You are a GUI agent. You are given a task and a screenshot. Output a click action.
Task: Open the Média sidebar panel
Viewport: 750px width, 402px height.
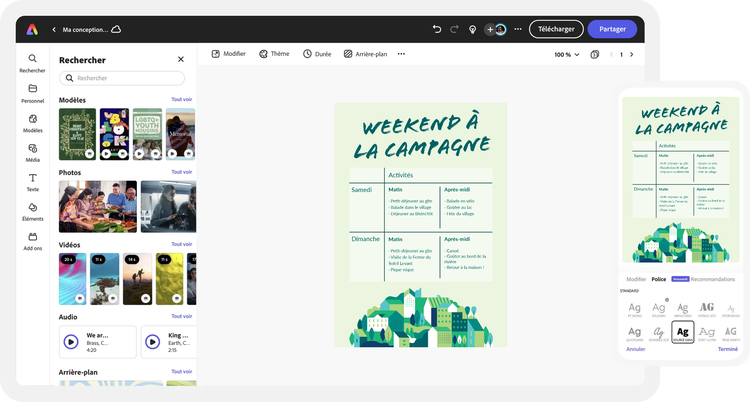33,153
